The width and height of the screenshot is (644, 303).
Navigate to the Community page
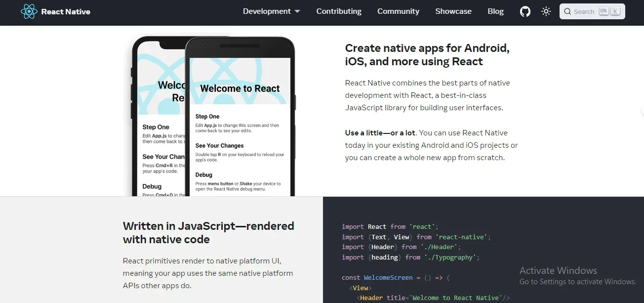tap(398, 11)
